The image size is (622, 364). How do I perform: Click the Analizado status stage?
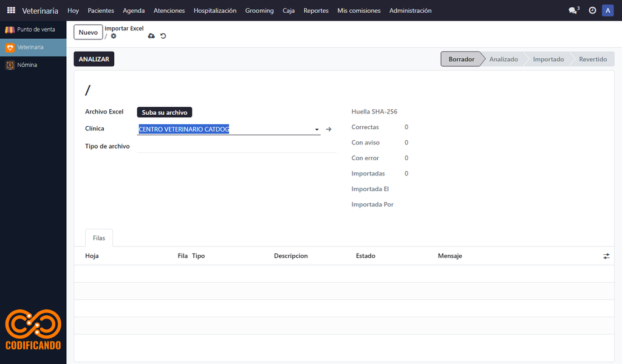tap(504, 59)
